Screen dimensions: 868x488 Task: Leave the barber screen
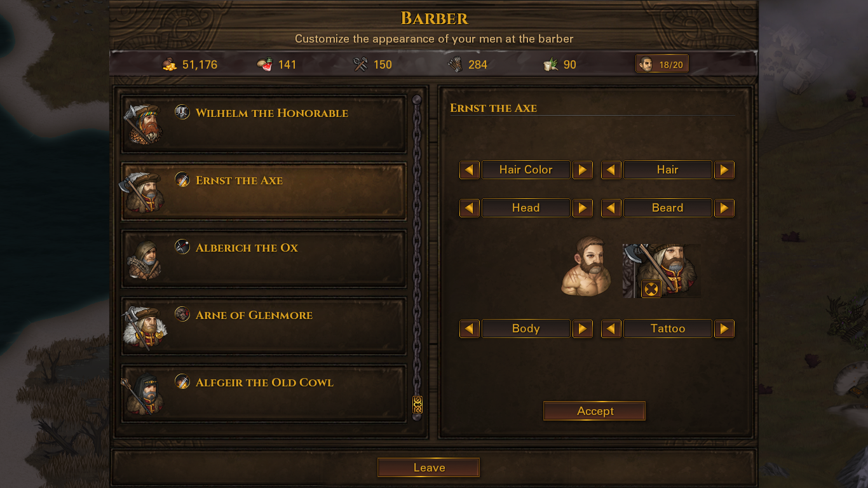(x=429, y=468)
